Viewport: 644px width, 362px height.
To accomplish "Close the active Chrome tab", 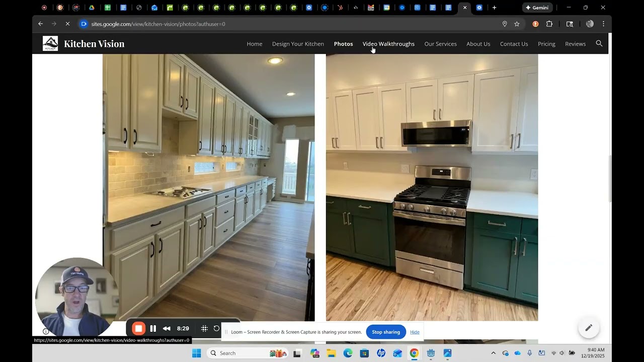I will point(464,8).
